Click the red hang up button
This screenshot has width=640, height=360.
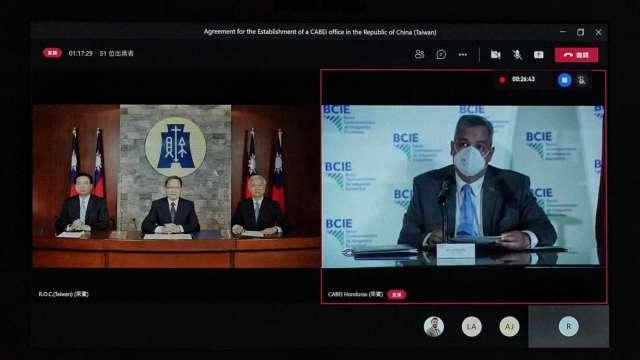[576, 55]
